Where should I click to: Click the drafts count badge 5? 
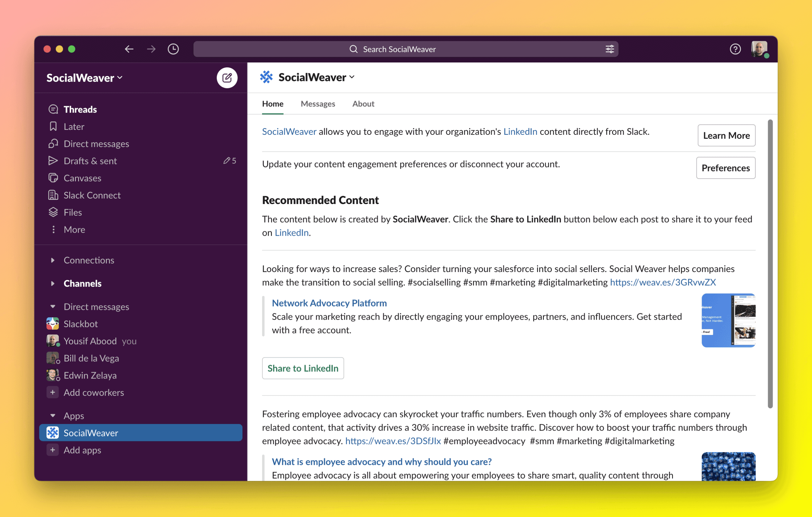230,161
